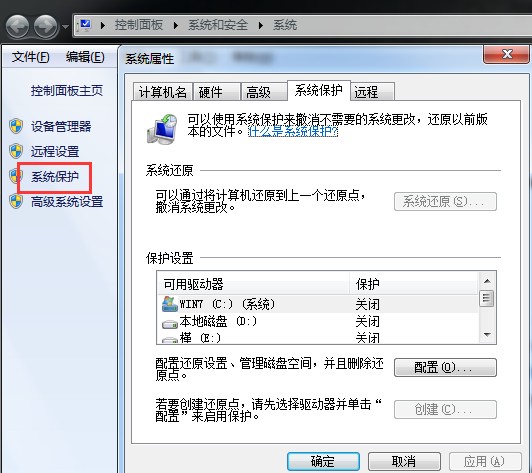Click the 确定 button
This screenshot has width=532, height=473.
pos(323,461)
